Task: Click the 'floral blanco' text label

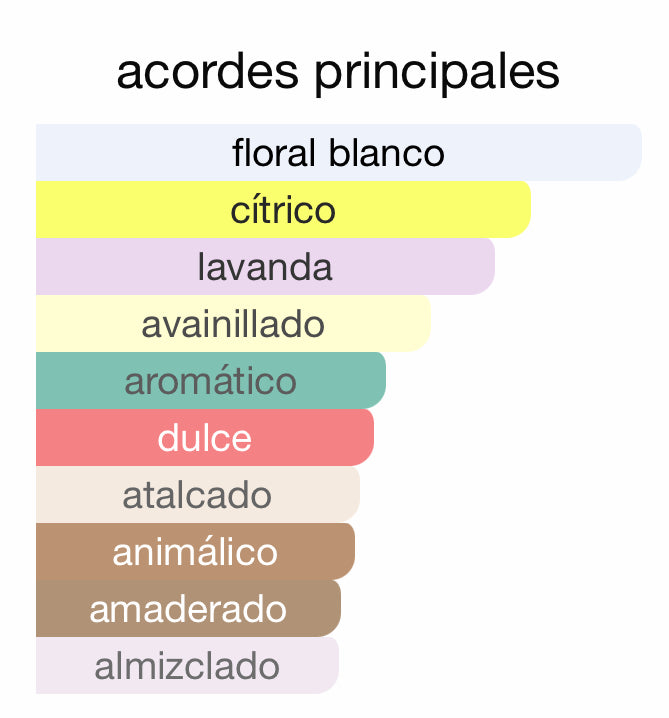Action: (338, 153)
